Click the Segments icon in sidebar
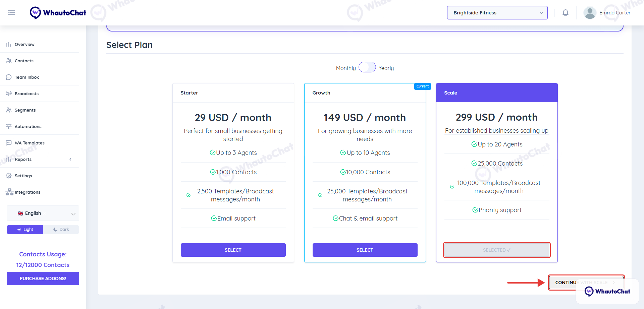Image resolution: width=644 pixels, height=309 pixels. coord(9,110)
